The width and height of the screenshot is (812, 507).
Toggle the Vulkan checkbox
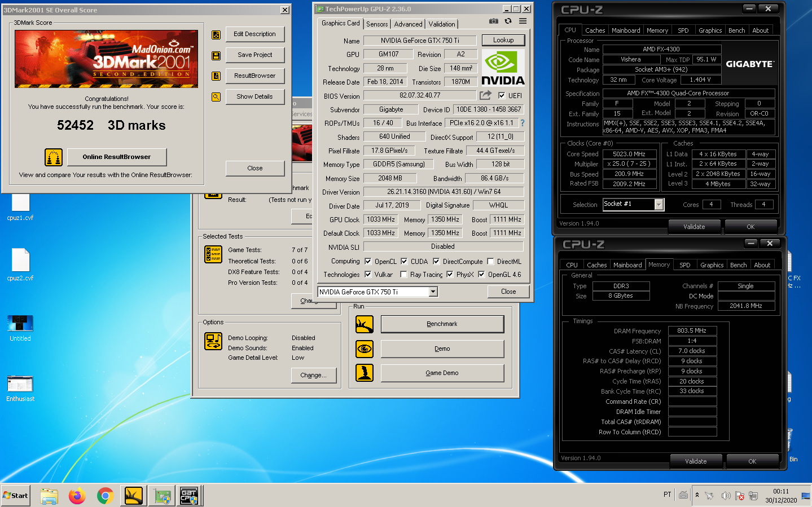click(368, 274)
